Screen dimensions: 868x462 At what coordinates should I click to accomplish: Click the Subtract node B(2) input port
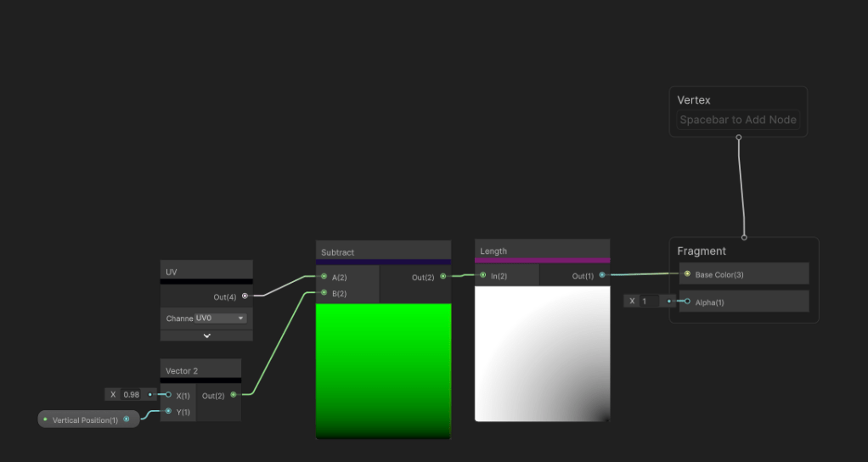[x=324, y=292]
